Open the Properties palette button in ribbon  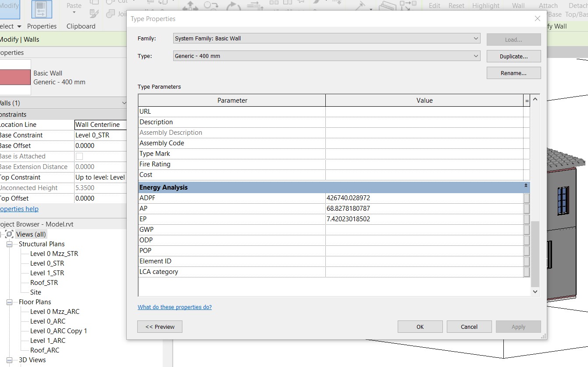[42, 10]
